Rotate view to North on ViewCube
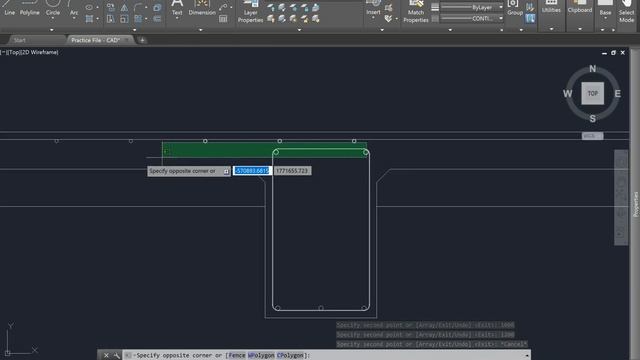Screen dimensions: 640x360 (592, 69)
